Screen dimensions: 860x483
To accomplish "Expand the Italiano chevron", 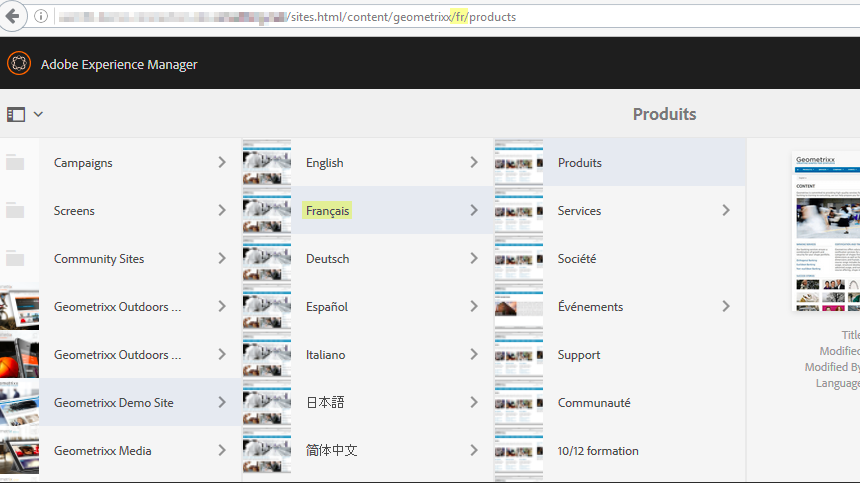I will point(474,354).
